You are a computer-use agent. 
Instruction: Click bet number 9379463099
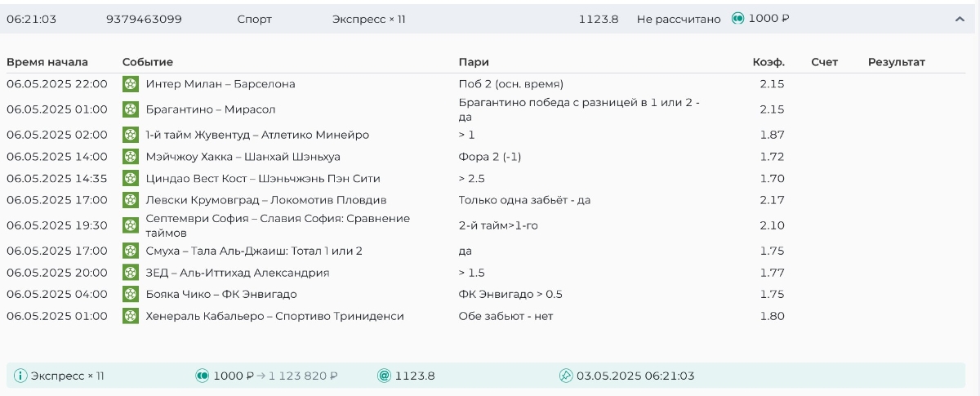tap(144, 19)
